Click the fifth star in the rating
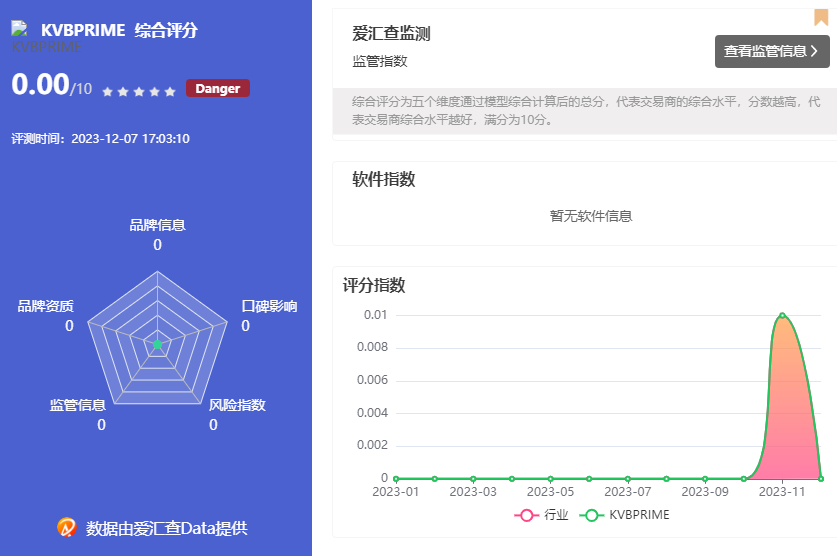 pyautogui.click(x=170, y=92)
